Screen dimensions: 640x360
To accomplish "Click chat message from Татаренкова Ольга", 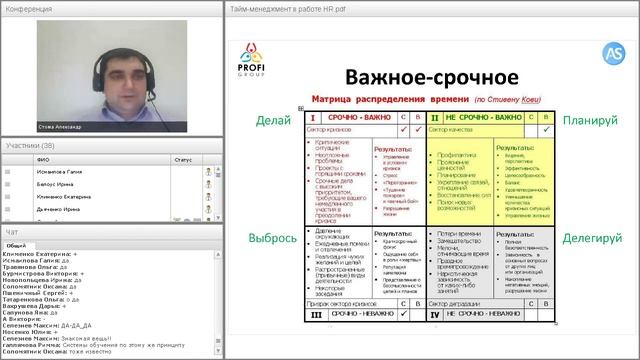I will point(41,300).
